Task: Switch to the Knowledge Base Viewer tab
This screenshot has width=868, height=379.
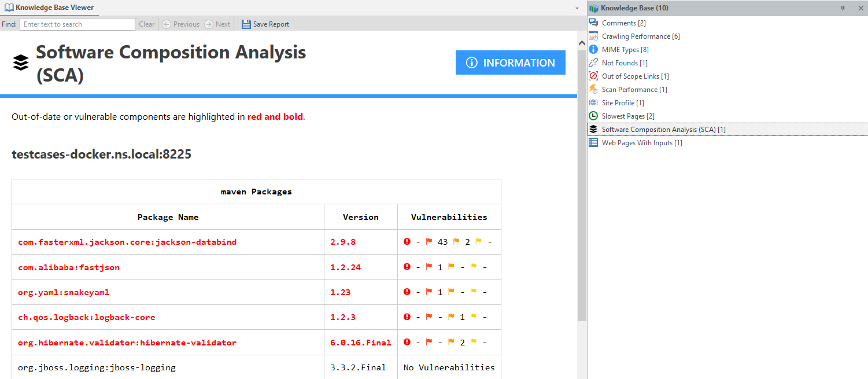Action: 49,8
